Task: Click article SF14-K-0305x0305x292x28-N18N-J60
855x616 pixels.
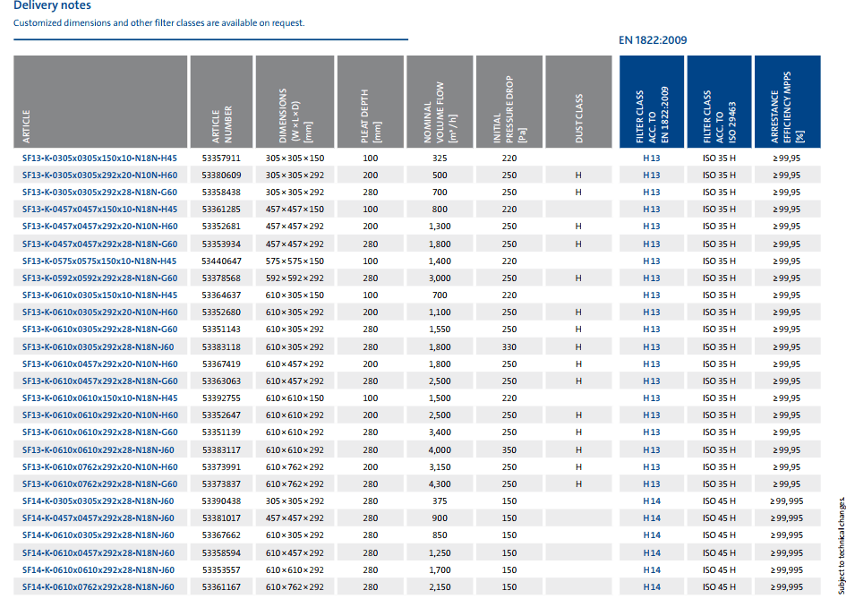Action: point(98,501)
